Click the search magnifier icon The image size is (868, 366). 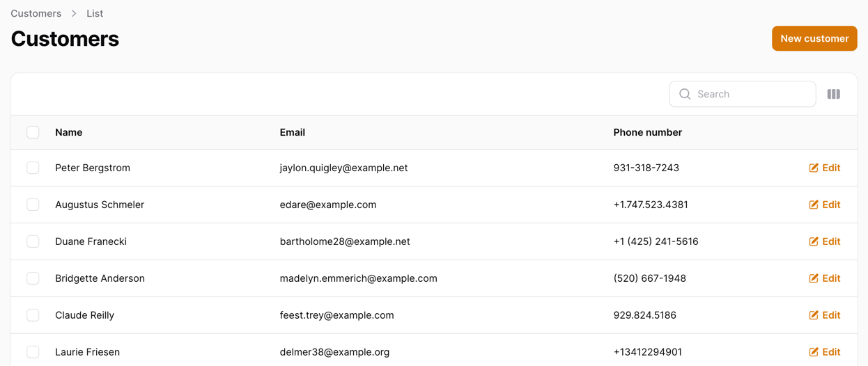[x=685, y=94]
